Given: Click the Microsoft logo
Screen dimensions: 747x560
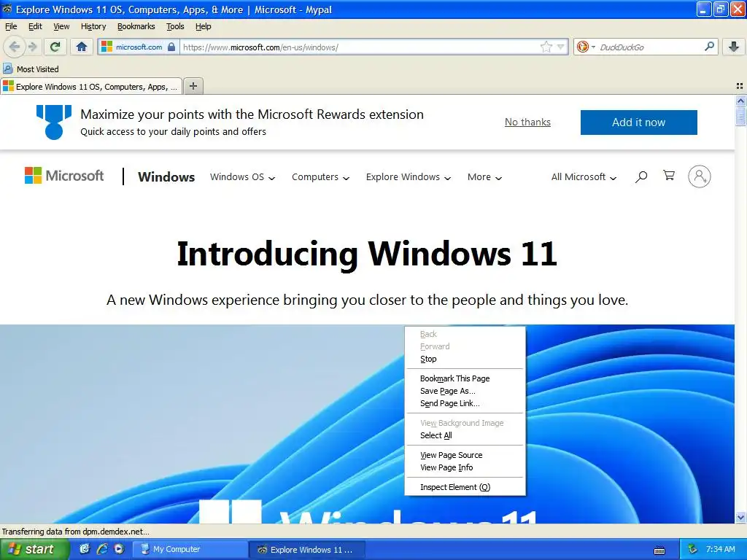Looking at the screenshot, I should pos(64,176).
